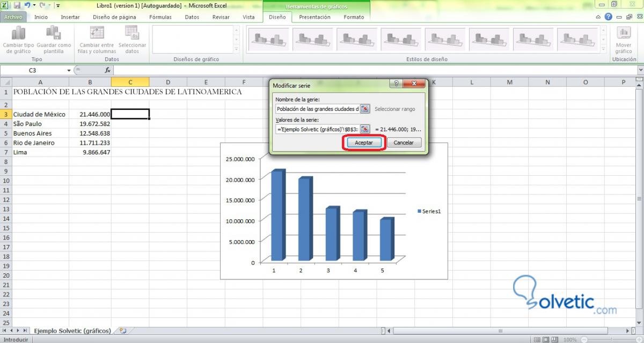Click the Redo arrow icon

(42, 5)
